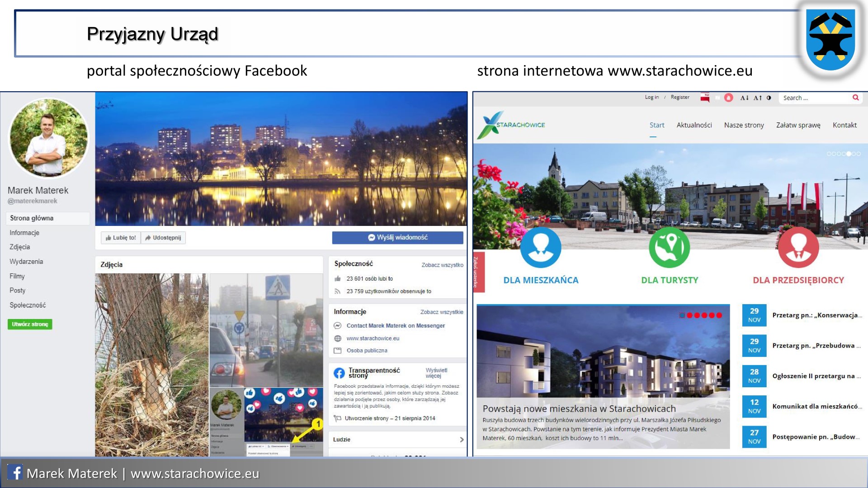Select the square first news slider indicator

(682, 315)
